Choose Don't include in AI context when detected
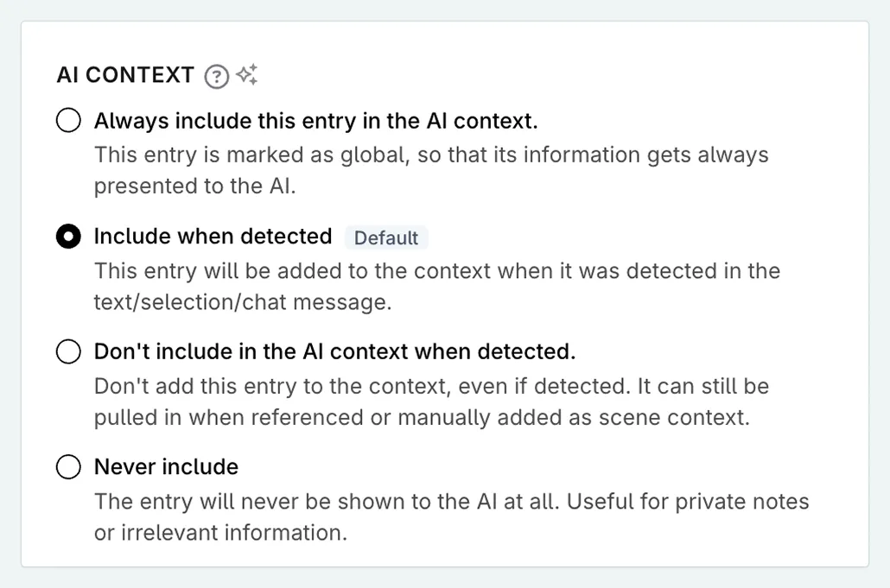Screen dimensions: 890x588 coord(68,351)
